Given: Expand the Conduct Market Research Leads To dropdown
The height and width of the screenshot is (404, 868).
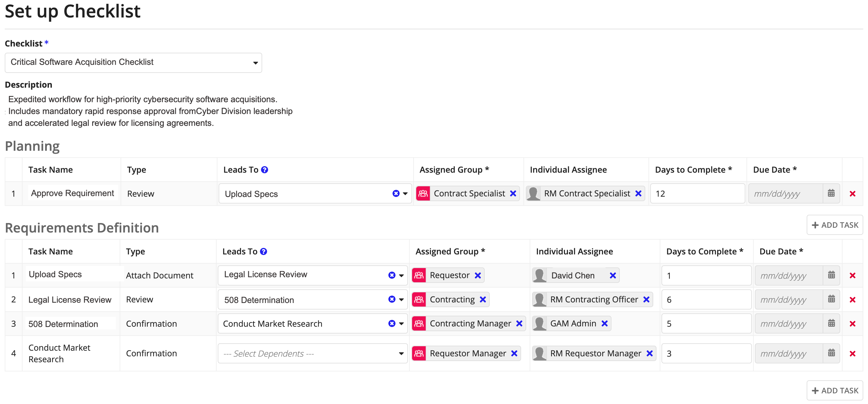Looking at the screenshot, I should 401,324.
